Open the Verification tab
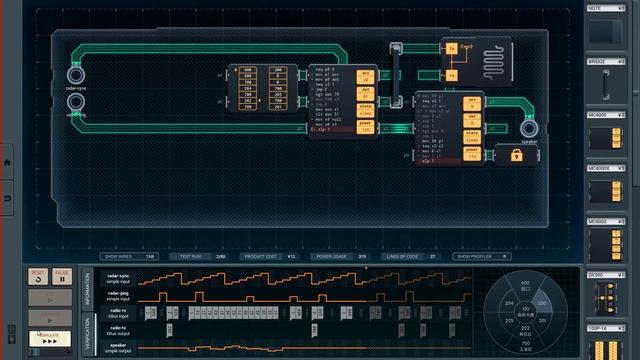This screenshot has height=360, width=640. pos(87,334)
